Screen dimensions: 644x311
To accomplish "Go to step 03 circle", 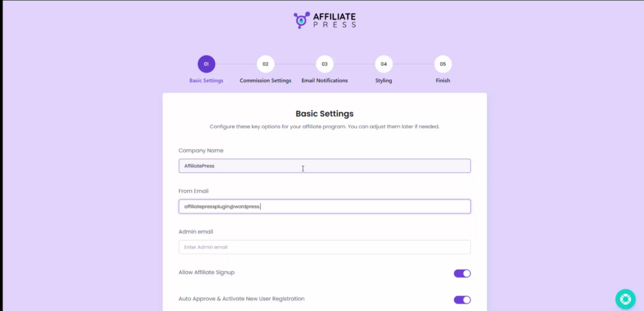I will coord(325,64).
